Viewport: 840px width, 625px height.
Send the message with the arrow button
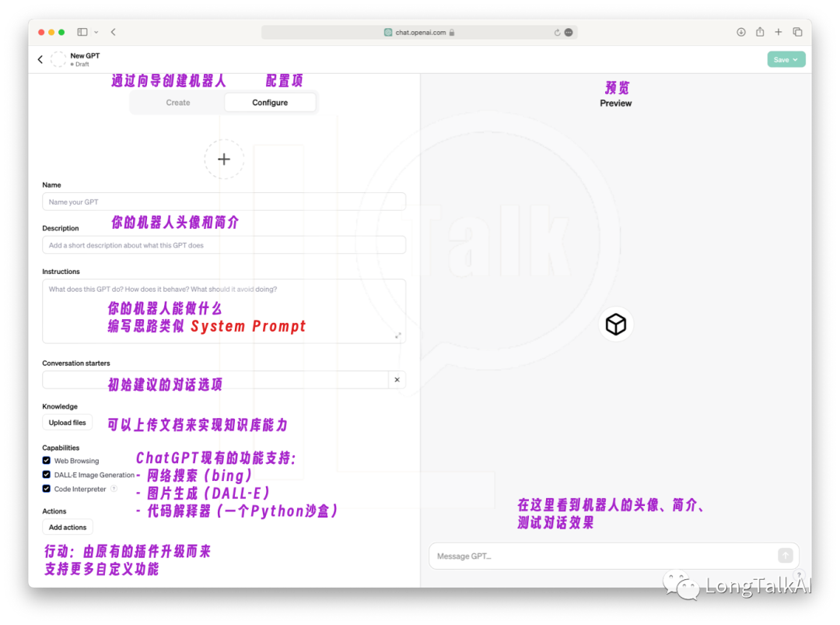[x=786, y=556]
